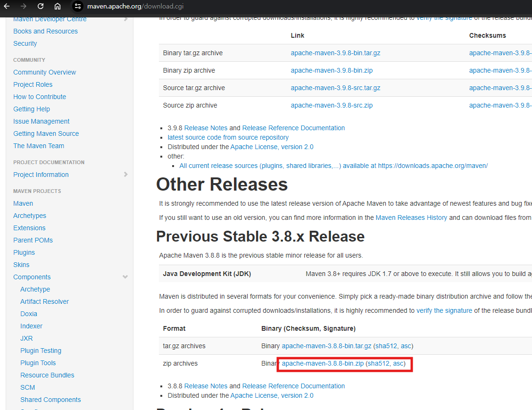Open Archetypes sidebar link
The height and width of the screenshot is (410, 532).
point(30,216)
